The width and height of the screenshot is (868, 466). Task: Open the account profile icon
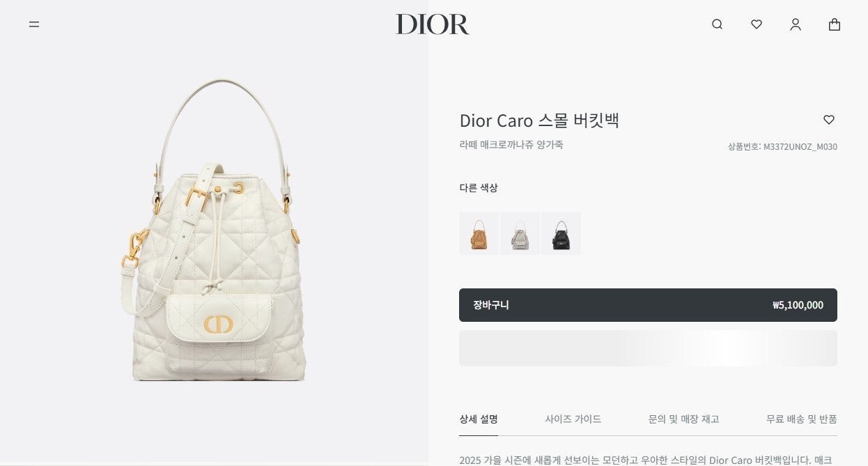tap(796, 24)
